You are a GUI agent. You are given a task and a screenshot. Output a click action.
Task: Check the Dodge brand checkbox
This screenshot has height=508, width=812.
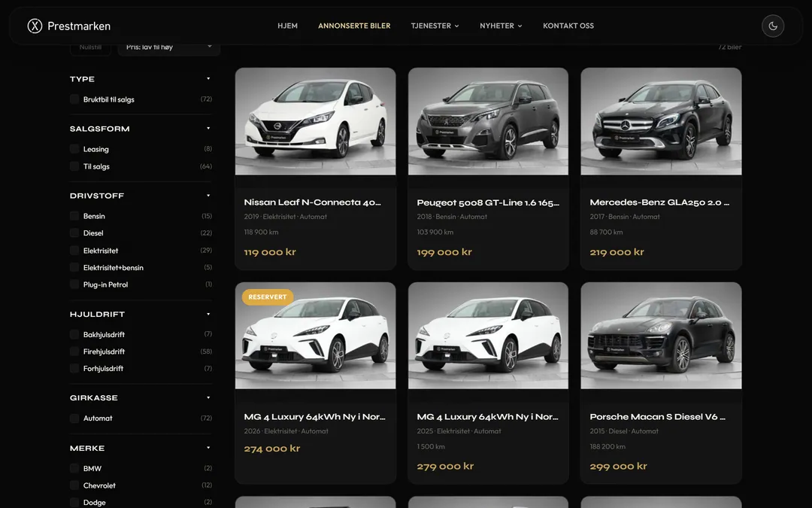(x=74, y=502)
